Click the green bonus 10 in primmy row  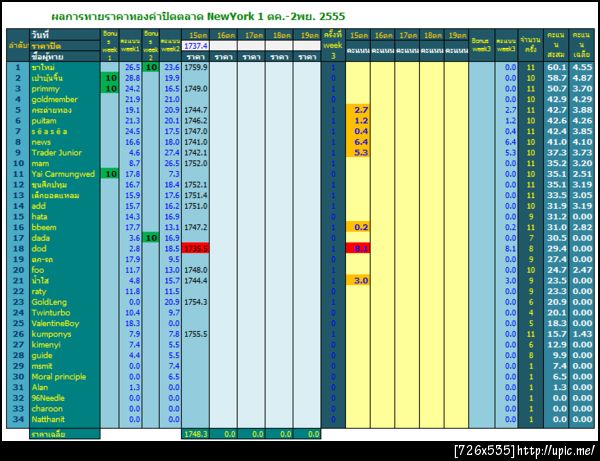pyautogui.click(x=110, y=89)
